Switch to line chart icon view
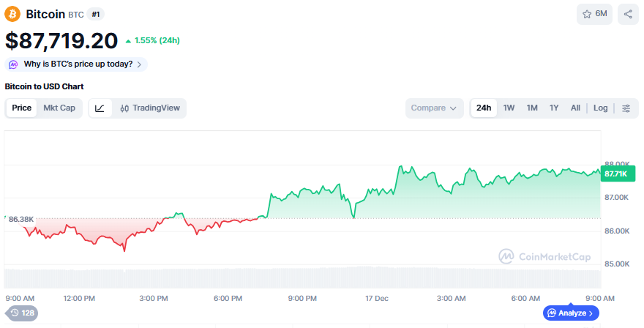644x328 pixels. coord(100,108)
